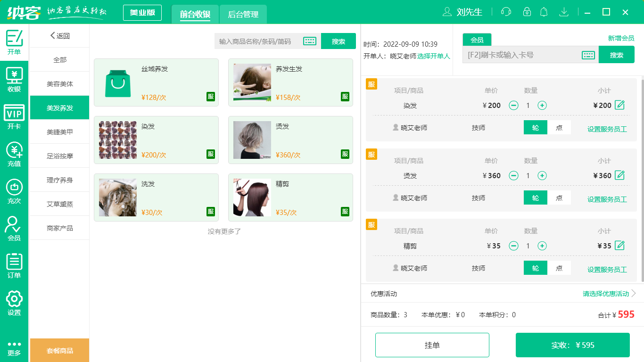Click the 挂单 hold-order button
Image resolution: width=644 pixels, height=362 pixels.
pos(432,345)
